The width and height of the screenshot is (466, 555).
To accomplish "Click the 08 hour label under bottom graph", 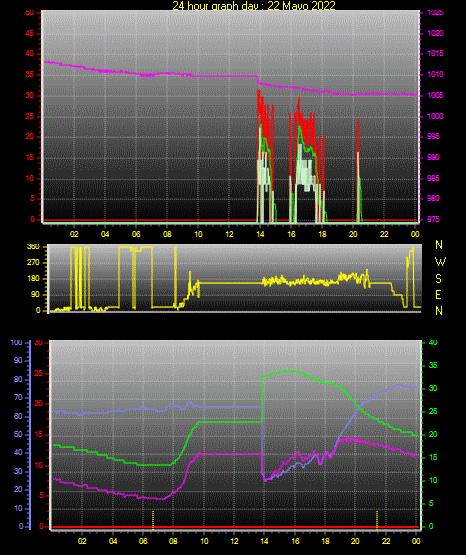I will 173,541.
